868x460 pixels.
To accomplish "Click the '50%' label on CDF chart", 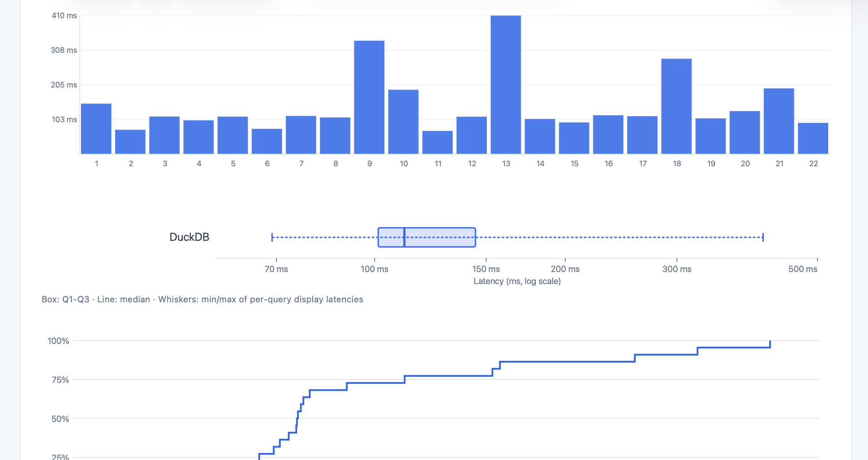I will coord(60,419).
